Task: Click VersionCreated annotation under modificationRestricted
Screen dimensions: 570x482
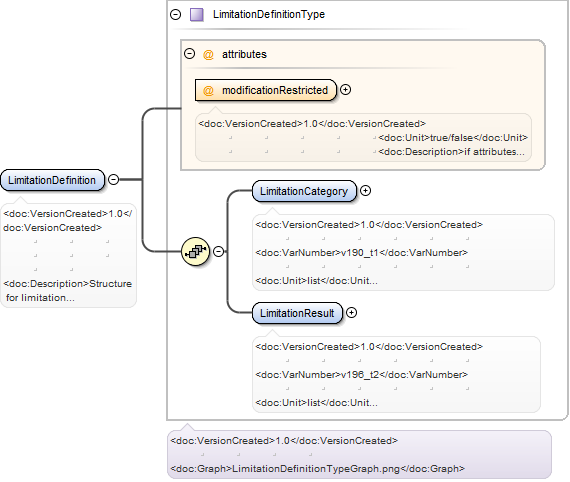Action: tap(312, 124)
